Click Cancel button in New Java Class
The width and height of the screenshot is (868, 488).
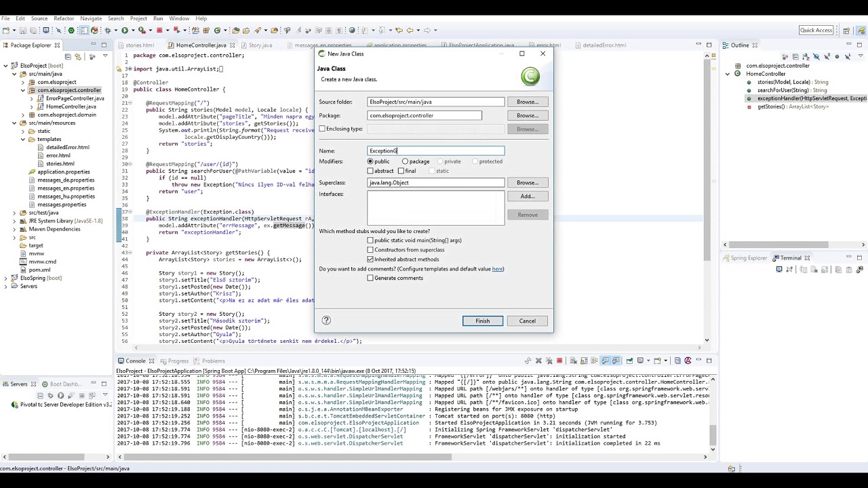[x=528, y=321]
